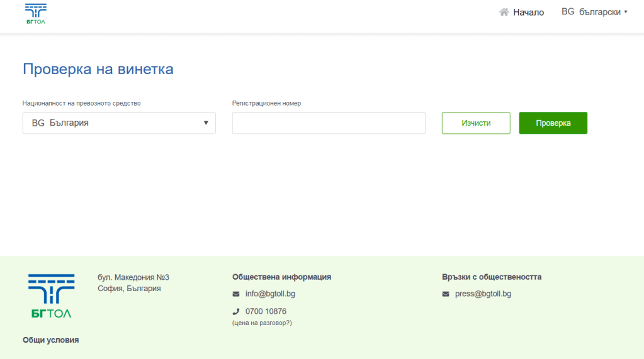Expand the vehicle nationality dropdown
Screen dimensions: 644x359
pyautogui.click(x=119, y=123)
